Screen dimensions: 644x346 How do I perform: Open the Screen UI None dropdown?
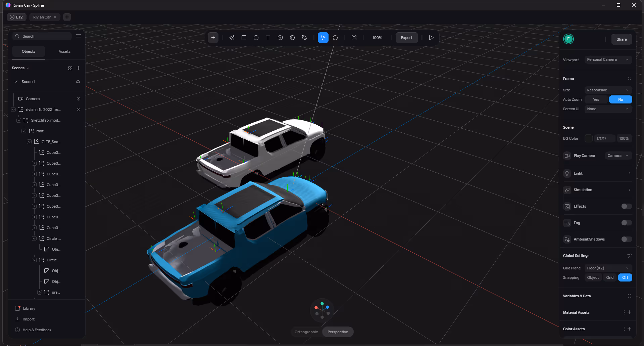click(608, 109)
